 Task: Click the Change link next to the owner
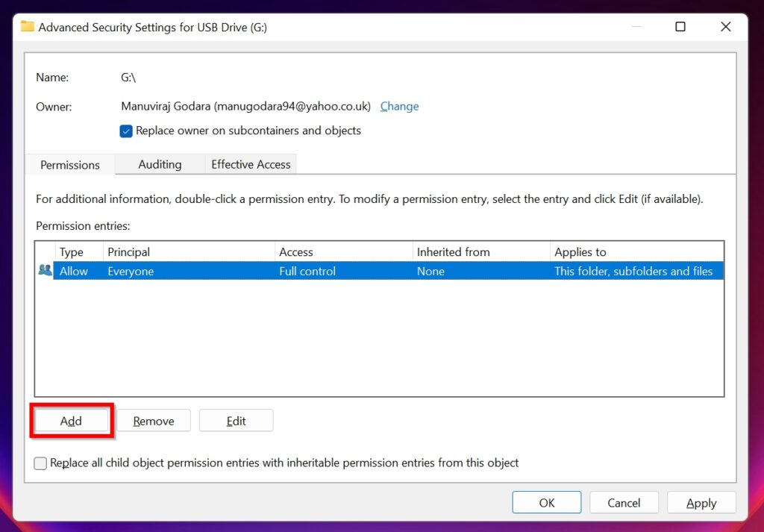(399, 106)
